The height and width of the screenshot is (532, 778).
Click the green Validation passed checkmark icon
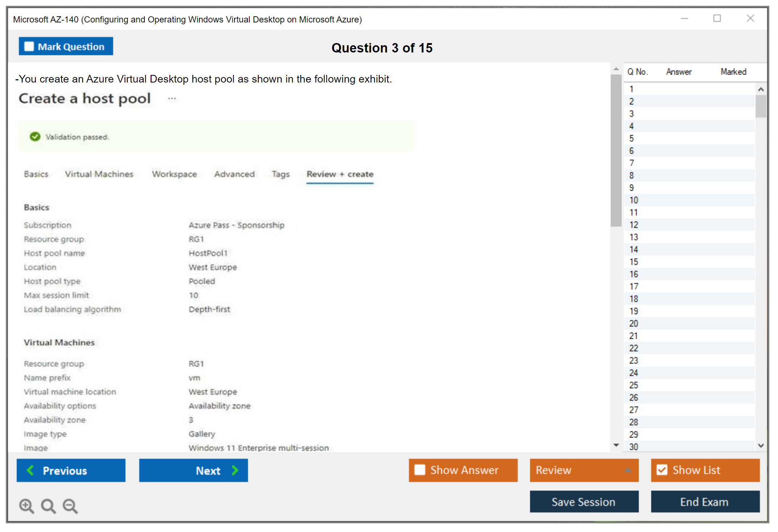click(35, 137)
